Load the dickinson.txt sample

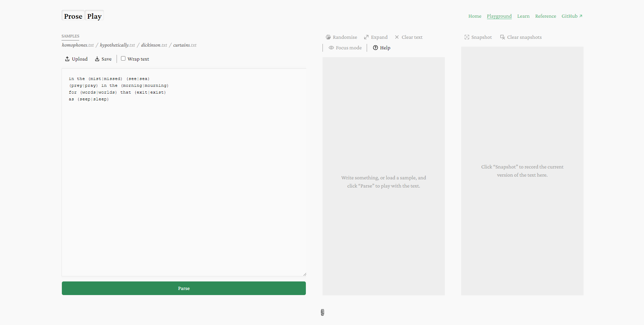click(x=154, y=45)
